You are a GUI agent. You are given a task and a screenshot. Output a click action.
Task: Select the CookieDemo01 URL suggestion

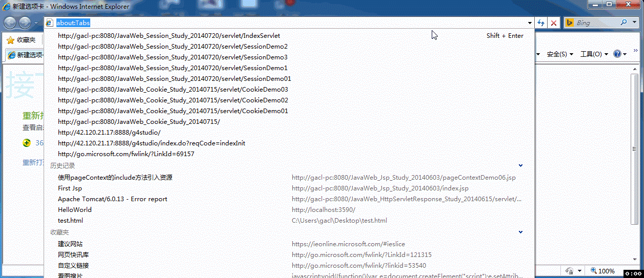tap(289, 111)
